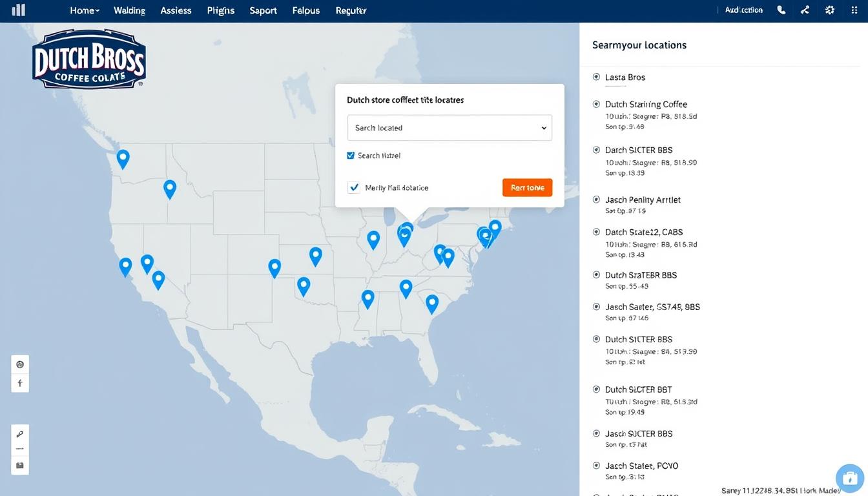This screenshot has width=868, height=496.
Task: Select the 'Jasch SICTER BBS' radio button
Action: (596, 433)
